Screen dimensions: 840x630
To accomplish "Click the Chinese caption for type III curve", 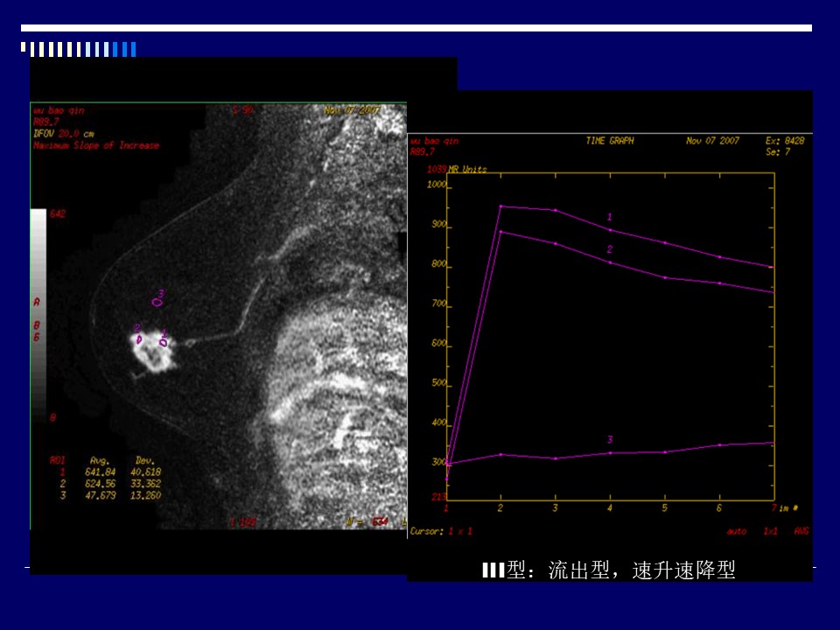I will [x=609, y=570].
